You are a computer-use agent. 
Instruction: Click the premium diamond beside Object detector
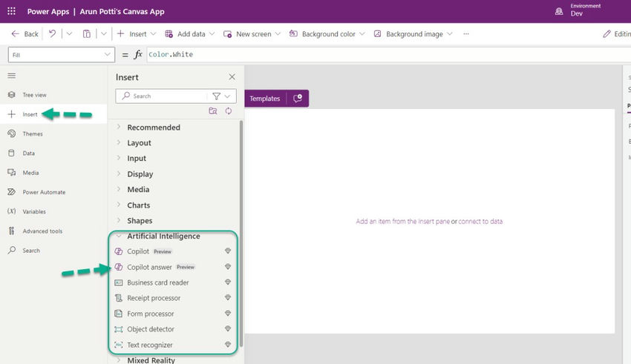[228, 328]
